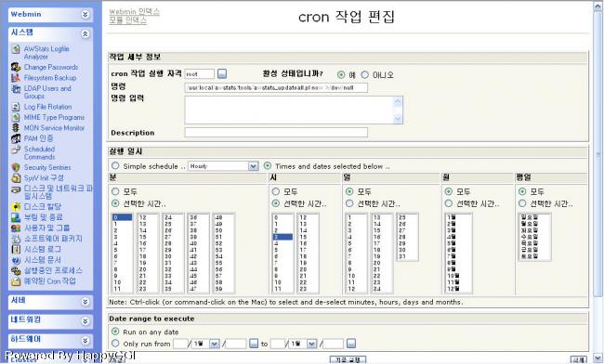This screenshot has height=364, width=604.
Task: Click the MIME Type Programs icon
Action: [16, 117]
